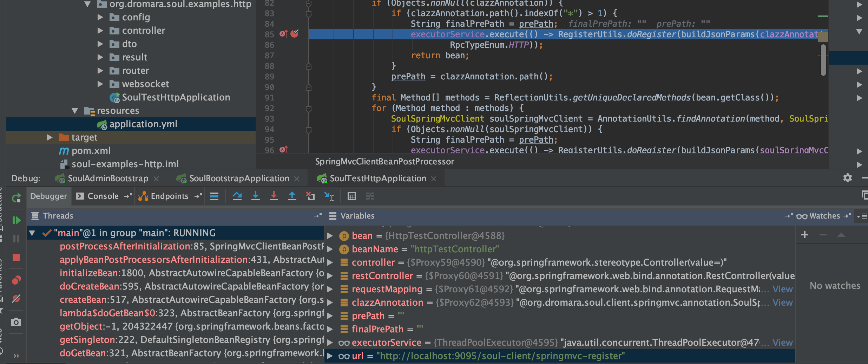Rerun SoulTestHttpApplication with the green rerun icon

[16, 198]
